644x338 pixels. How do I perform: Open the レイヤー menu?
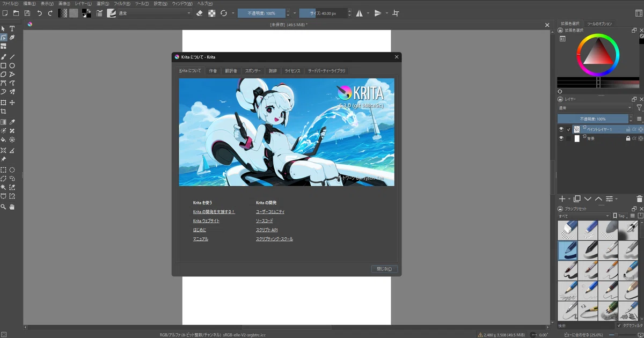(83, 3)
